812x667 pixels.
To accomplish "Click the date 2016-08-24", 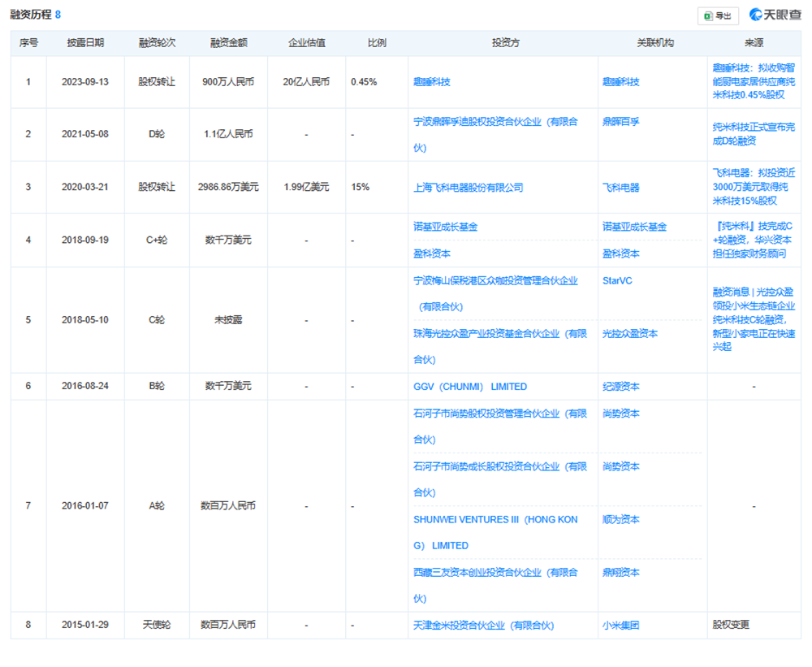I will 85,386.
